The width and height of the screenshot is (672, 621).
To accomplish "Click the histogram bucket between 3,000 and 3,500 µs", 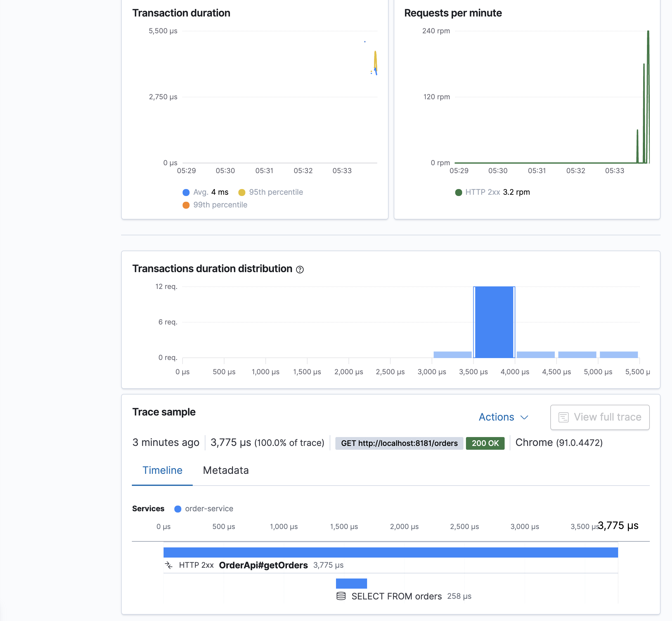I will point(452,355).
